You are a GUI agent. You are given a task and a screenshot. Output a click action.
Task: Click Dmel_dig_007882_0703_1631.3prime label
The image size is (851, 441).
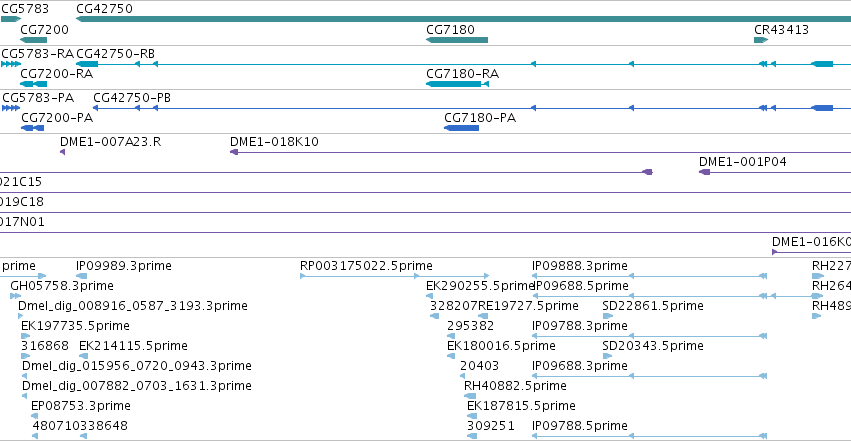[x=137, y=386]
